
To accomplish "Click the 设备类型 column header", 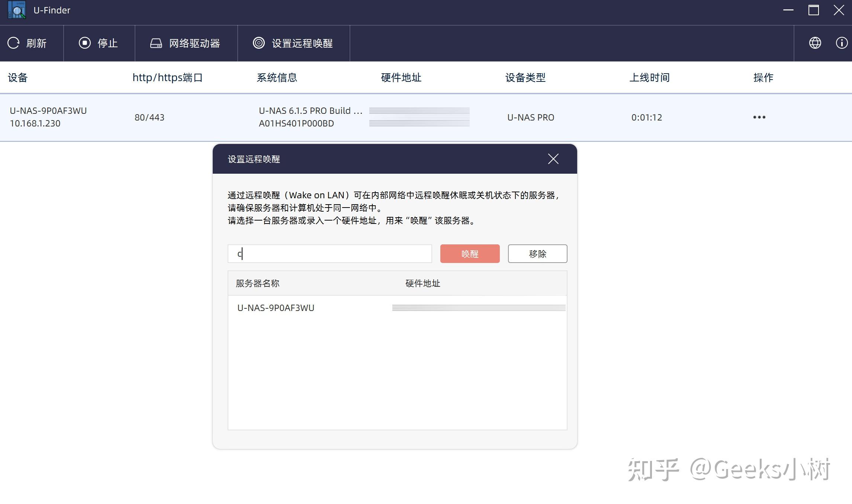I will 525,77.
